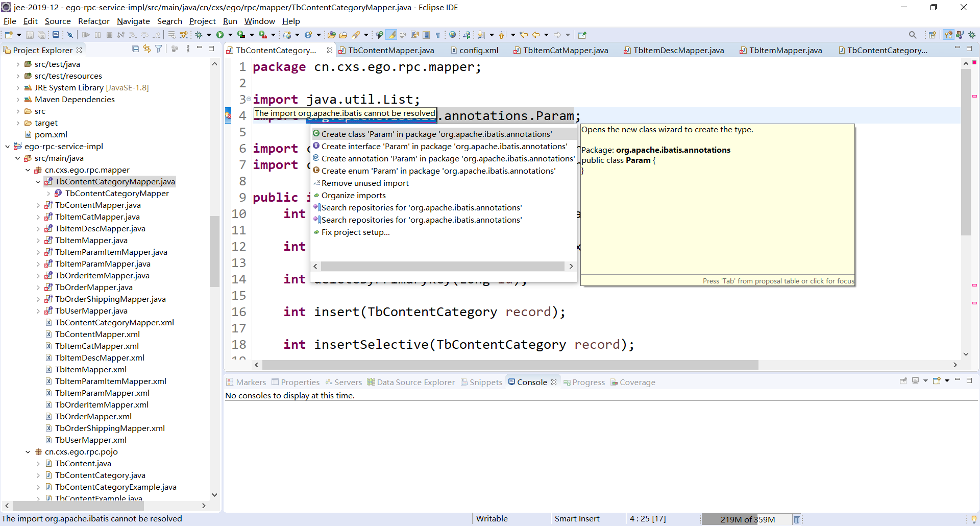The image size is (980, 526).
Task: Click the Open Task folder icon
Action: point(343,35)
